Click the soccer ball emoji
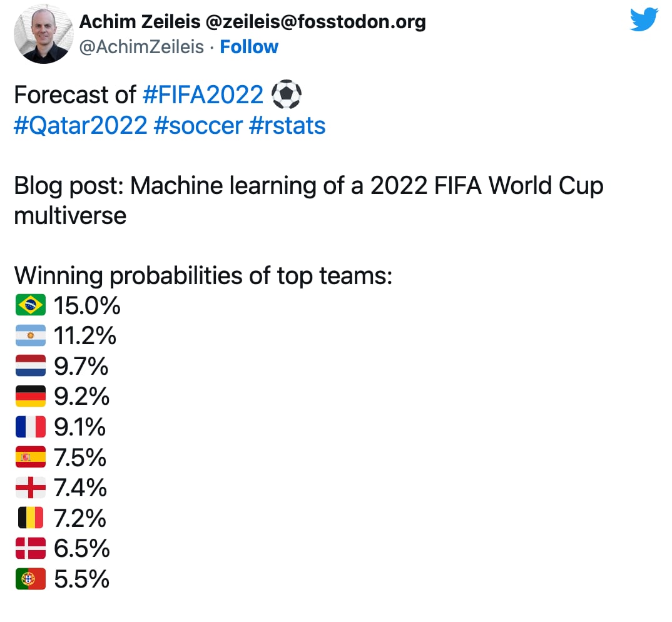This screenshot has height=622, width=672. (x=287, y=95)
